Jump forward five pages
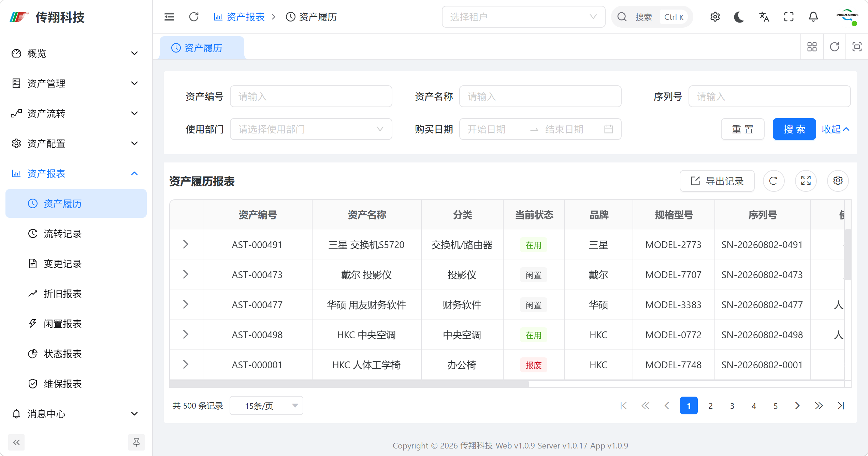Screen dimensions: 868x456 [x=819, y=406]
